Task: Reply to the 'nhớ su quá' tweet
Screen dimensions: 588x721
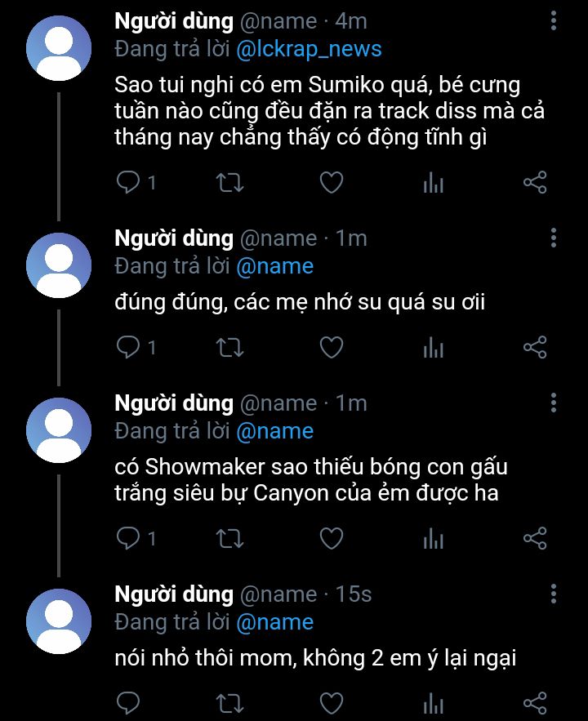Action: (x=127, y=347)
